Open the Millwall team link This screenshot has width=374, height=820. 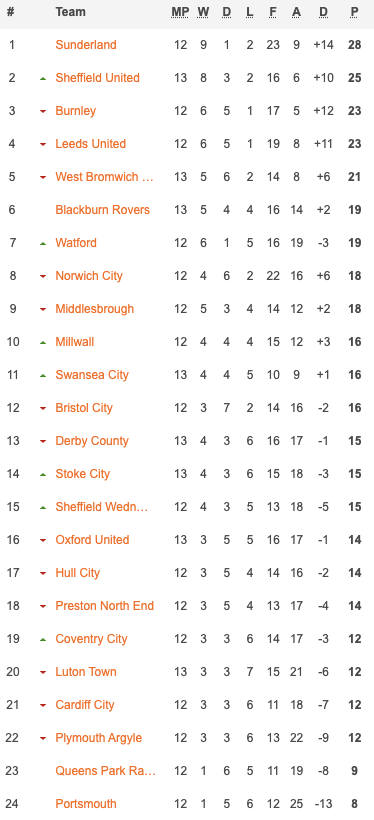tap(75, 341)
